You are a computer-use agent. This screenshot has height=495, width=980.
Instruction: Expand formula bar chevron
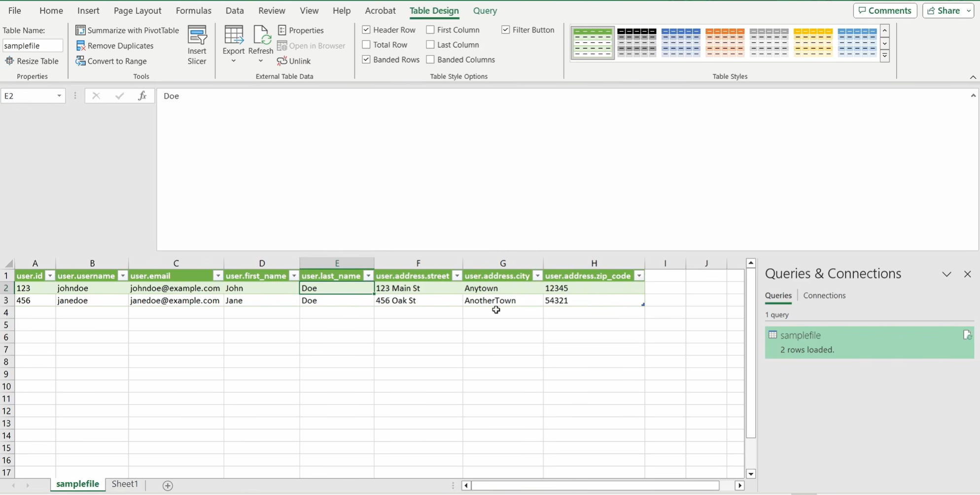pyautogui.click(x=973, y=96)
